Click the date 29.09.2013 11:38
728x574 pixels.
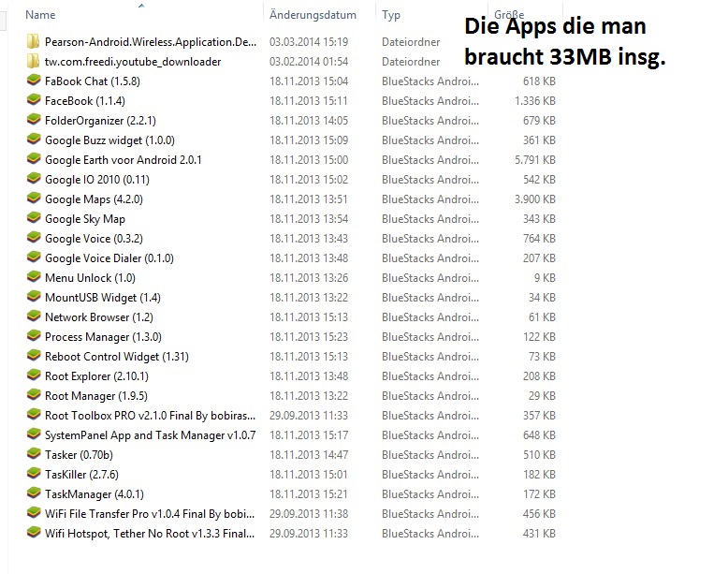pos(309,513)
